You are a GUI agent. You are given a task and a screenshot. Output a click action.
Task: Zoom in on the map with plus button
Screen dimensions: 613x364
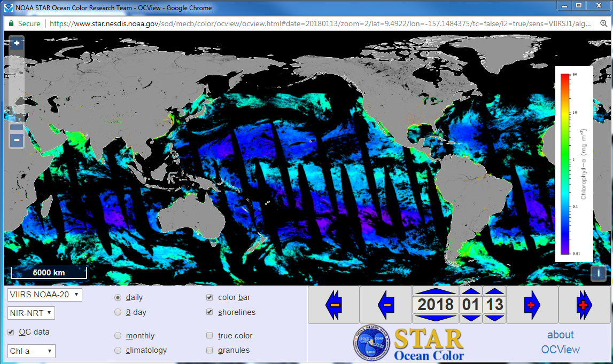17,43
